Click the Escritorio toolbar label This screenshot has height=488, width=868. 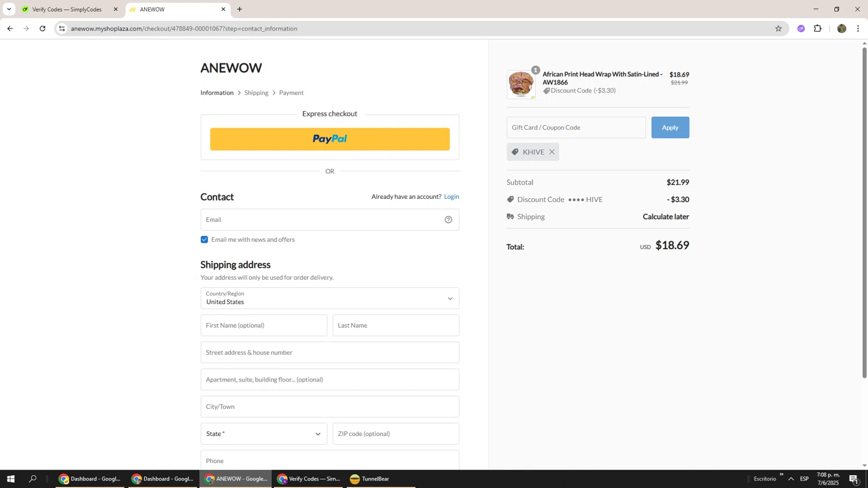[x=765, y=479]
